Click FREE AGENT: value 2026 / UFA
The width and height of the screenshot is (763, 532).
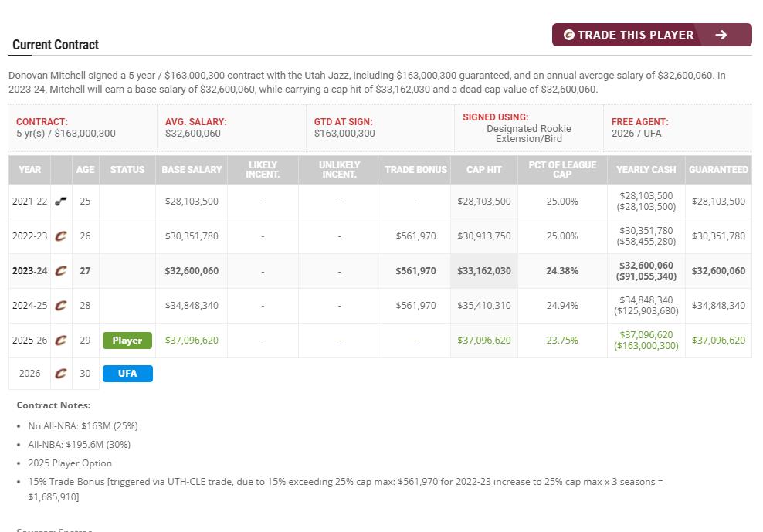pos(636,134)
